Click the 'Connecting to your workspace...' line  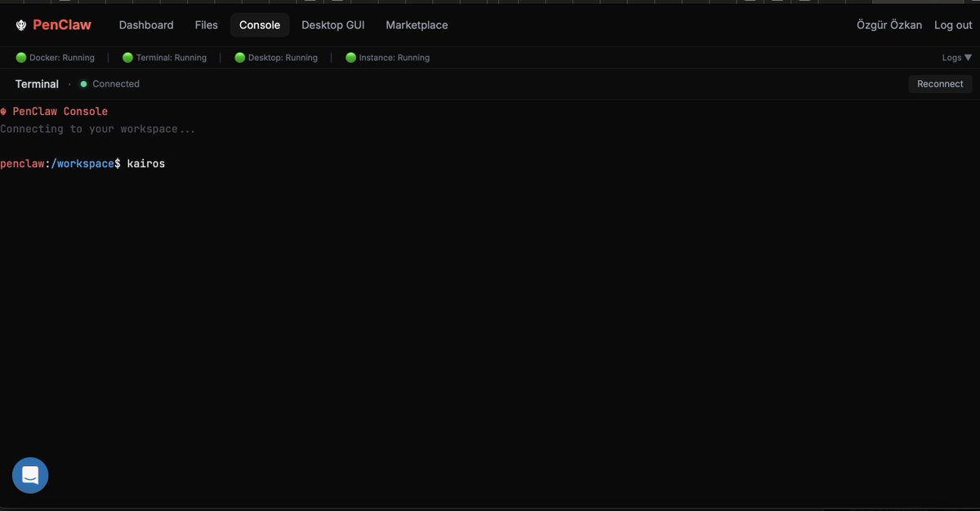[98, 129]
